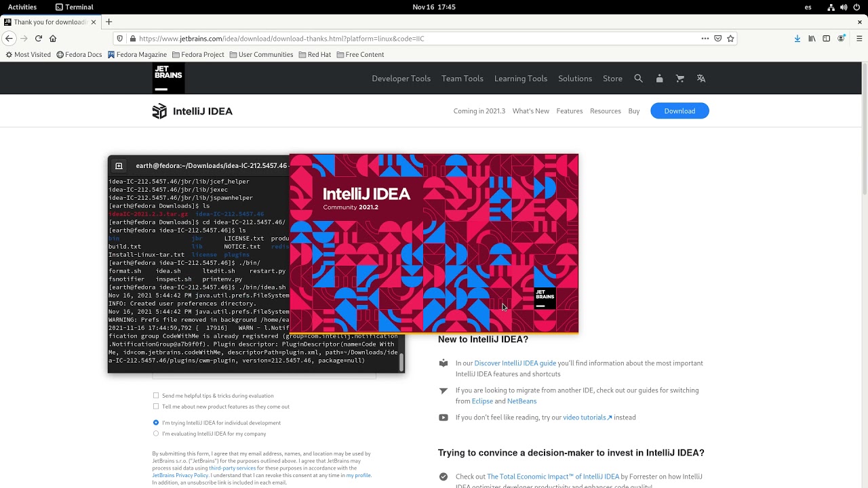Open 'my profile' link

(x=359, y=476)
